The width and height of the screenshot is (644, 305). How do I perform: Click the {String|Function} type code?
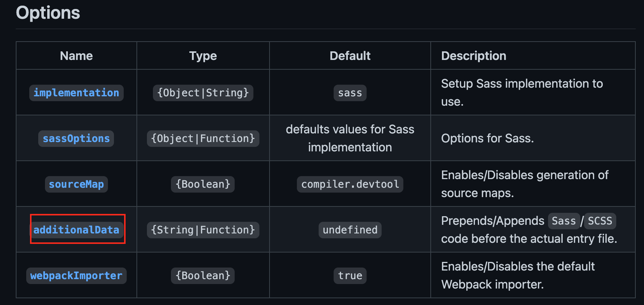click(203, 230)
